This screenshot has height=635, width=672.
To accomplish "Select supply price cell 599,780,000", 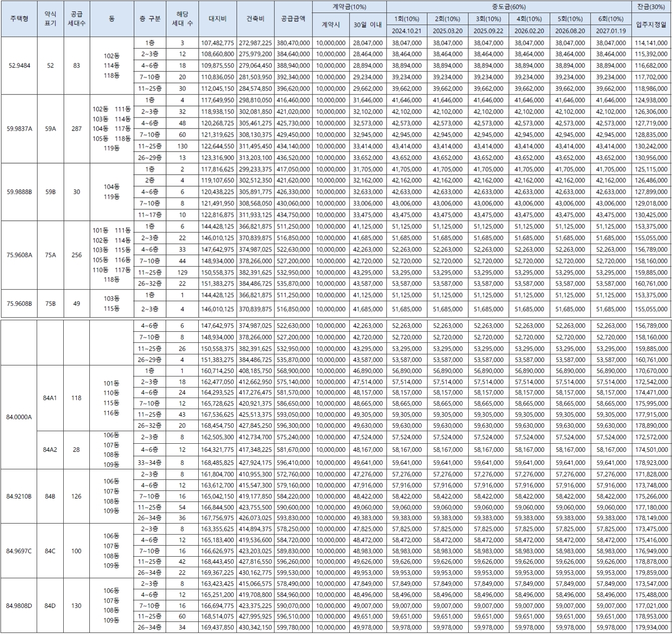I will [x=293, y=627].
